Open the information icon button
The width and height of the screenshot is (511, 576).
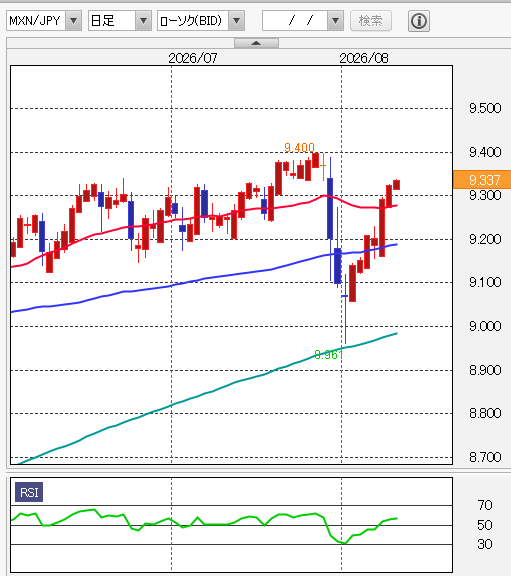tap(419, 21)
